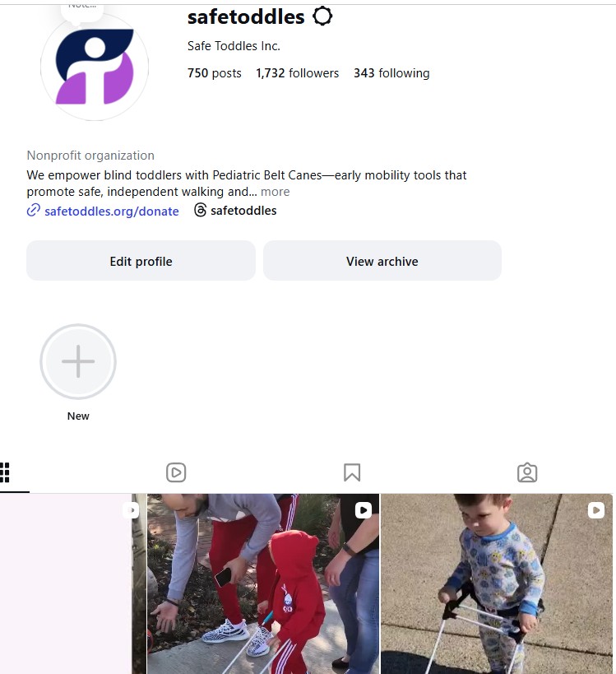Open the settings gear next to safetoddles
Screen dimensions: 616x674
point(322,16)
